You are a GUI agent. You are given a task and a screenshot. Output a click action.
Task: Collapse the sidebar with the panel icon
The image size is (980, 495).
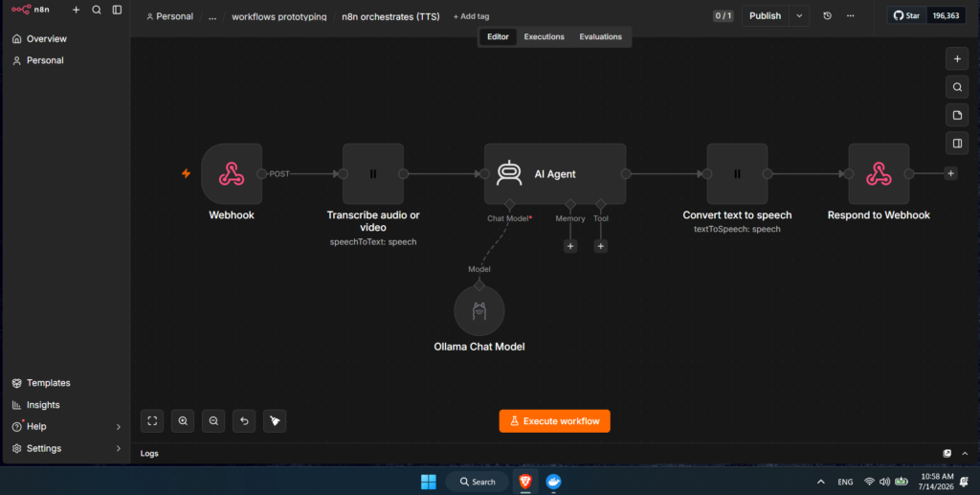coord(117,10)
